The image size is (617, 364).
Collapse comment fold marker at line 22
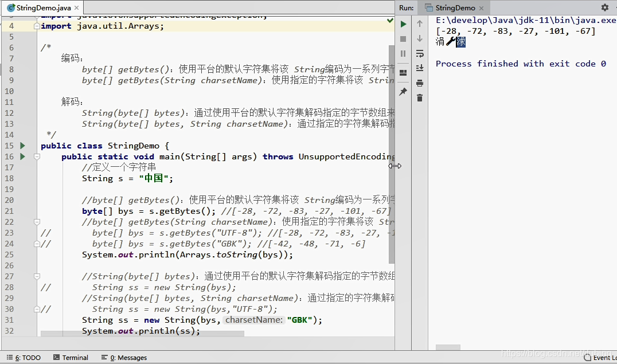coord(37,222)
